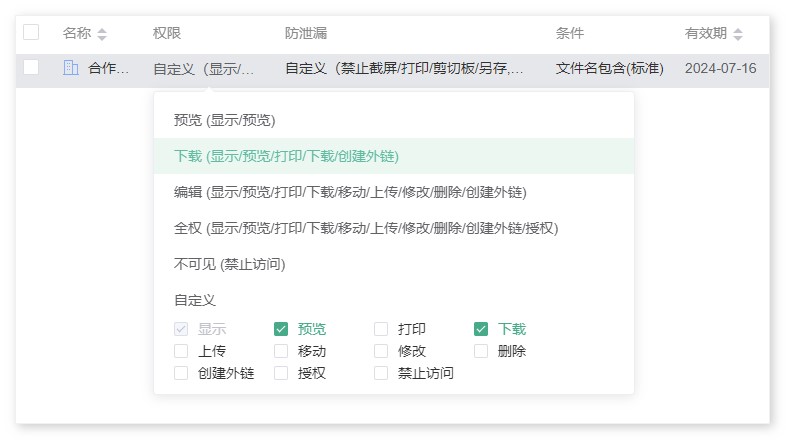Viewport: 786px width, 440px height.
Task: Uncheck the 预览 custom permission
Action: 281,329
